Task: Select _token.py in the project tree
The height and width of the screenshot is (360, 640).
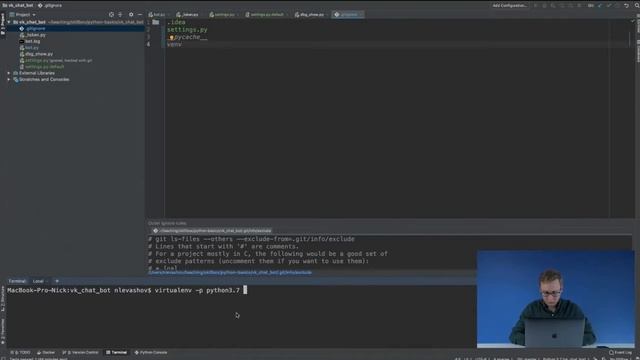Action: pos(33,35)
